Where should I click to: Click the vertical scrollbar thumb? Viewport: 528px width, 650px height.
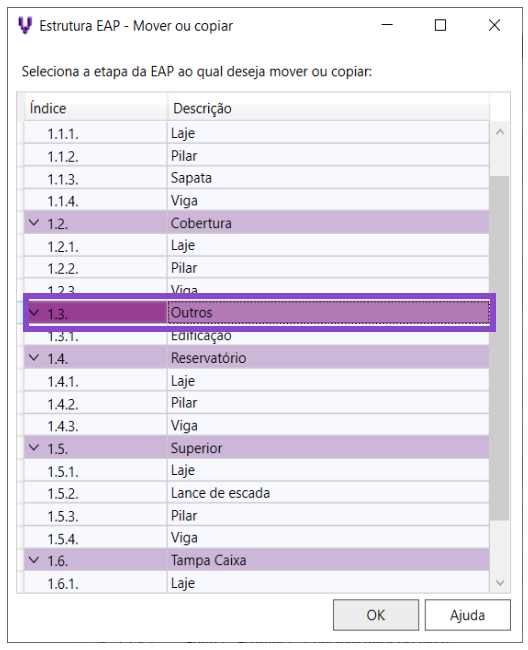(x=500, y=348)
